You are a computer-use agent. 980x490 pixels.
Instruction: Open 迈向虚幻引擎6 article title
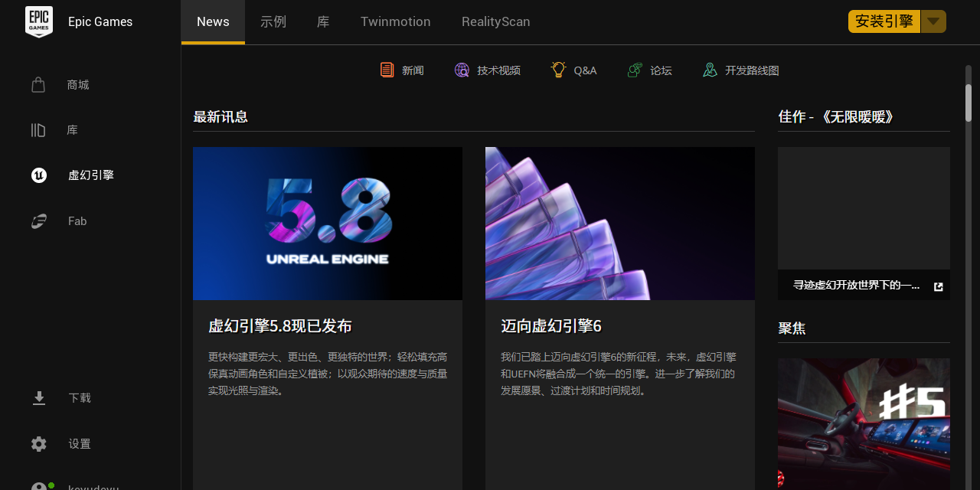click(x=551, y=326)
